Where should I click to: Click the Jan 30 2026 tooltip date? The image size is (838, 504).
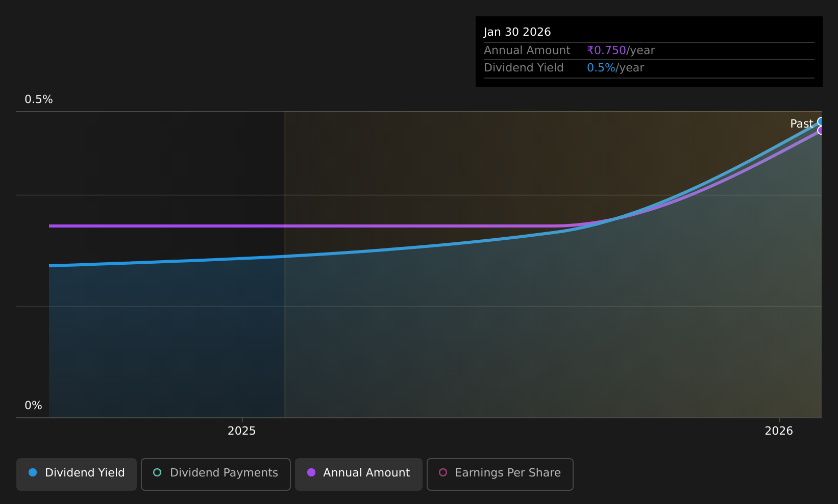(x=517, y=32)
